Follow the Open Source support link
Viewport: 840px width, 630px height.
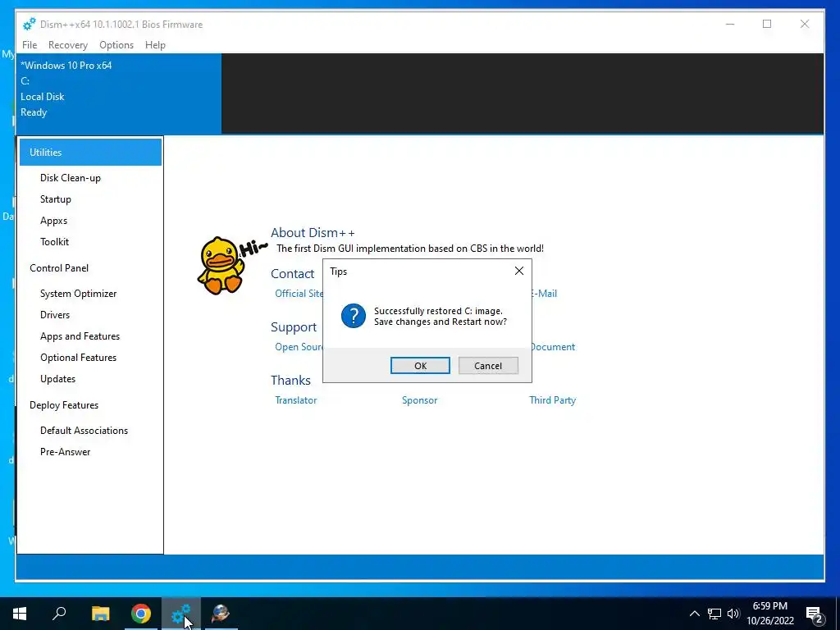(299, 347)
